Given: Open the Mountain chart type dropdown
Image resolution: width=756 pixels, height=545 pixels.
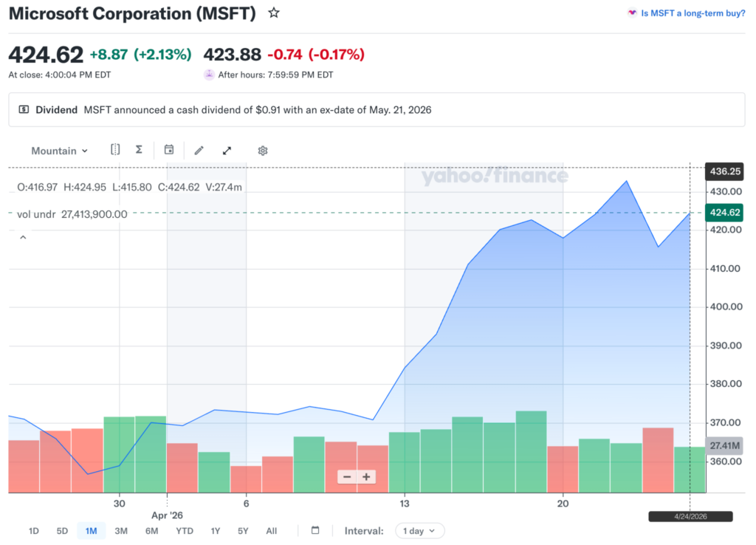Looking at the screenshot, I should [59, 151].
